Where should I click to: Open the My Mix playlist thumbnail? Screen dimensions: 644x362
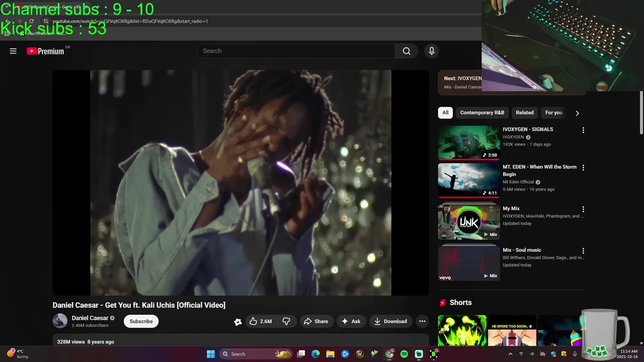469,222
